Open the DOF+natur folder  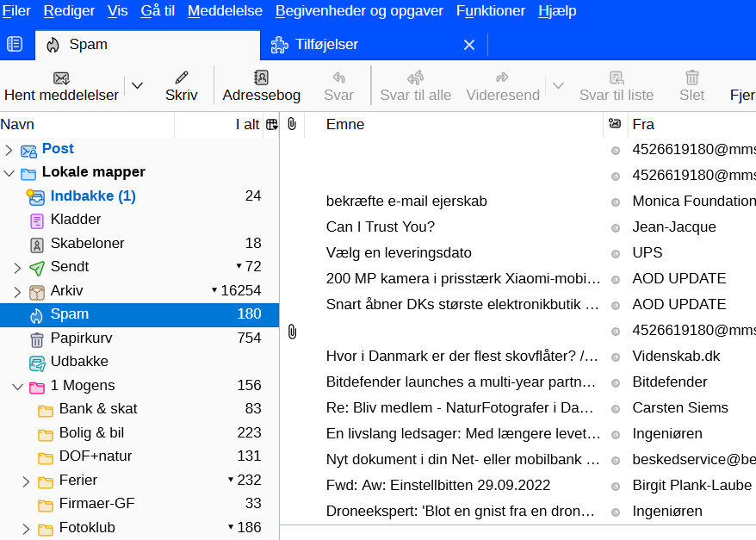[x=139, y=456]
